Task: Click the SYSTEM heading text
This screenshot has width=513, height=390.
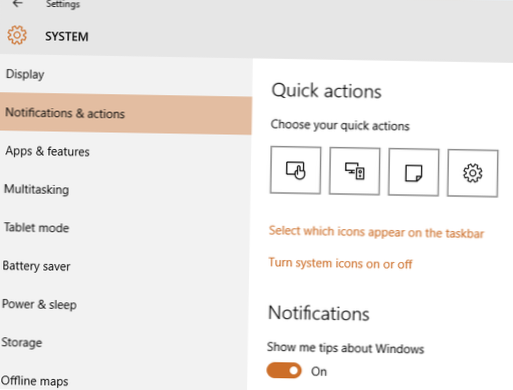Action: pyautogui.click(x=67, y=36)
